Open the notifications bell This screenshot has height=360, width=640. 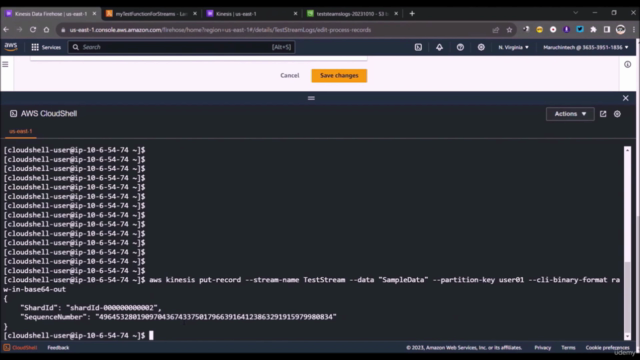point(439,47)
